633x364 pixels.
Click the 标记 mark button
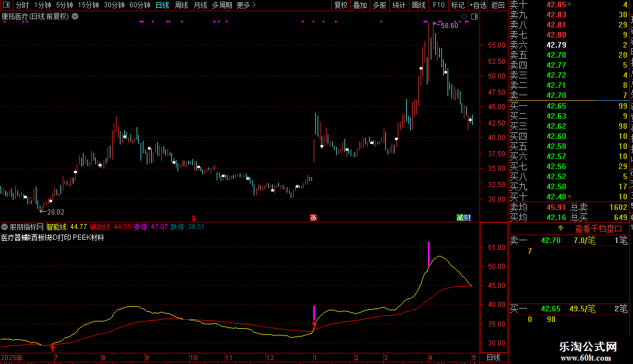click(x=458, y=5)
